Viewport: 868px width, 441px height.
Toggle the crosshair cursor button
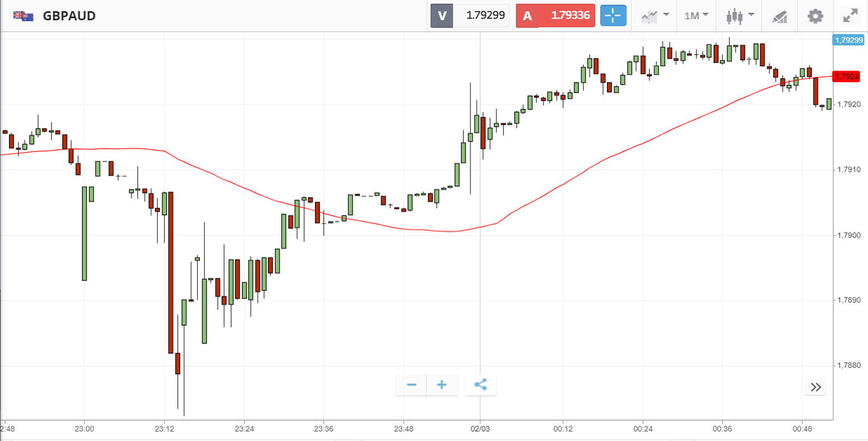[x=613, y=16]
